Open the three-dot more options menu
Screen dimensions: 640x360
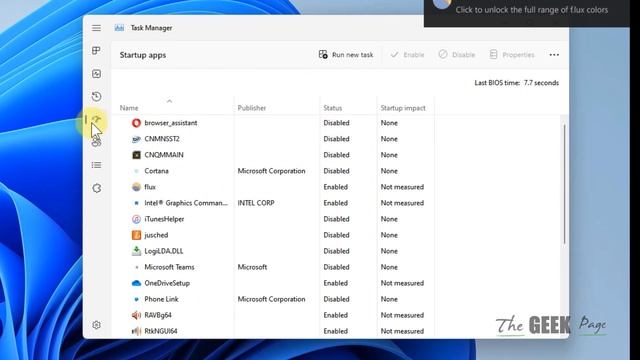tap(554, 55)
